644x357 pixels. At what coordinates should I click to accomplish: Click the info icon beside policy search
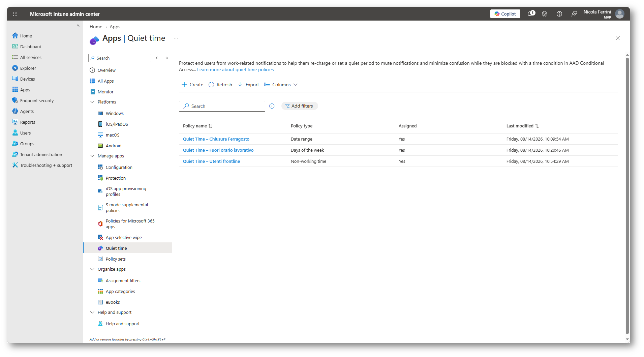tap(272, 106)
